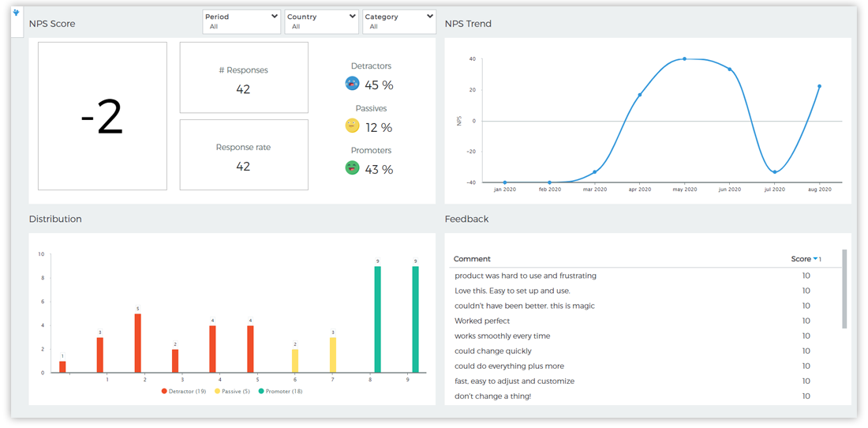Click the jul 2020 lowest data point
Viewport: 868px width, 428px height.
pos(775,172)
